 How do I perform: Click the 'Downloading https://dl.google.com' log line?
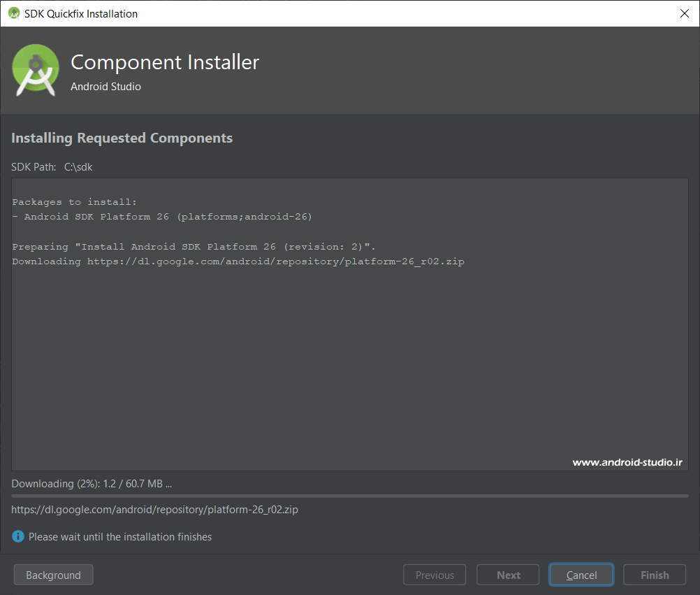[238, 261]
